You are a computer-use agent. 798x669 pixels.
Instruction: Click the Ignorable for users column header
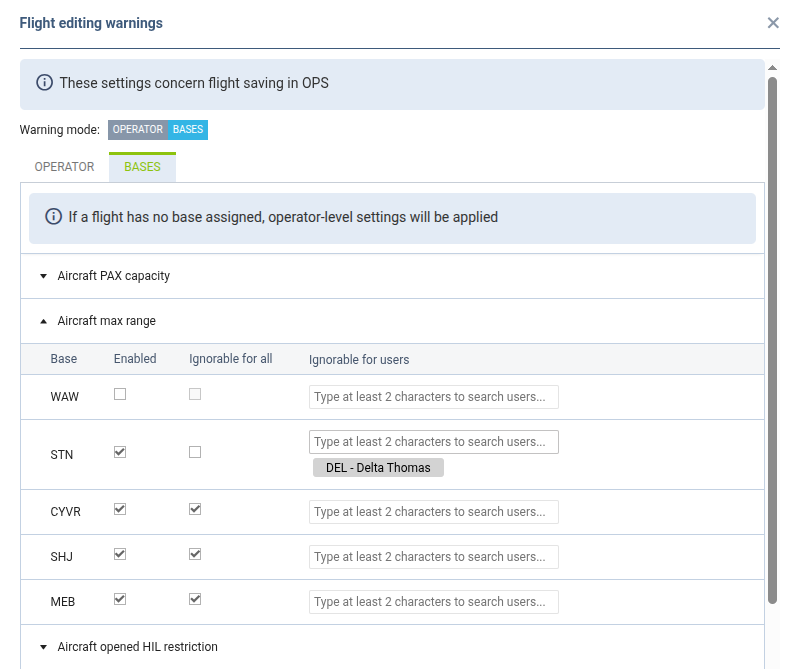(x=359, y=360)
